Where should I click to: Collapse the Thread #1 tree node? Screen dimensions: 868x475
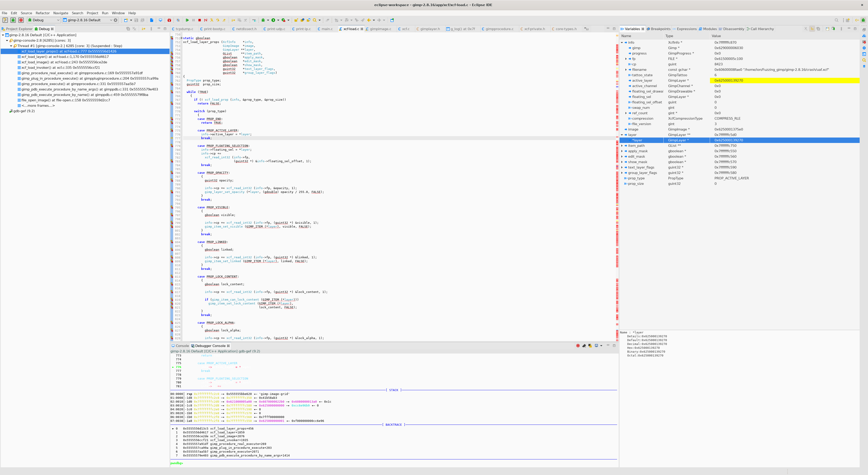pyautogui.click(x=11, y=46)
